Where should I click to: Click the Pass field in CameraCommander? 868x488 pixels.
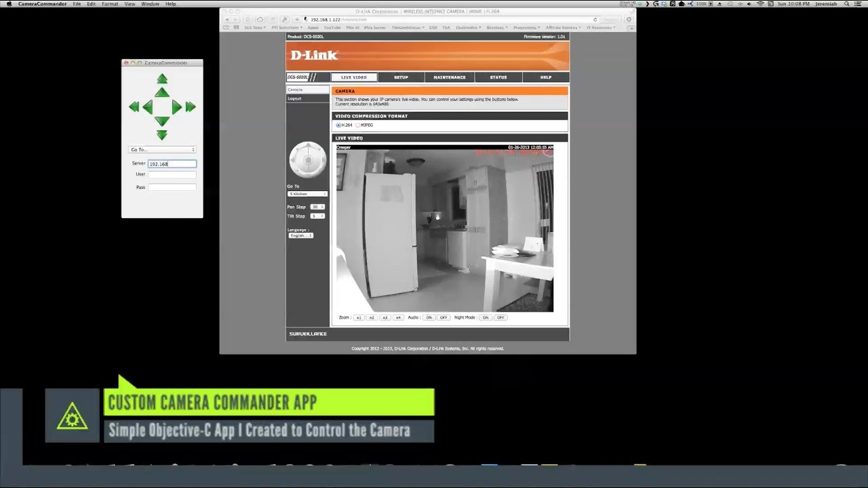point(172,187)
